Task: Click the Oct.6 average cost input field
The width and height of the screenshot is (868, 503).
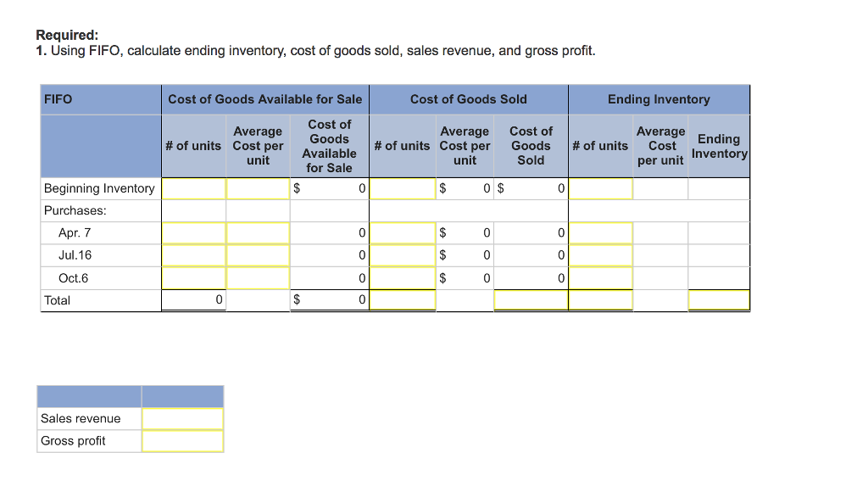Action: point(259,277)
